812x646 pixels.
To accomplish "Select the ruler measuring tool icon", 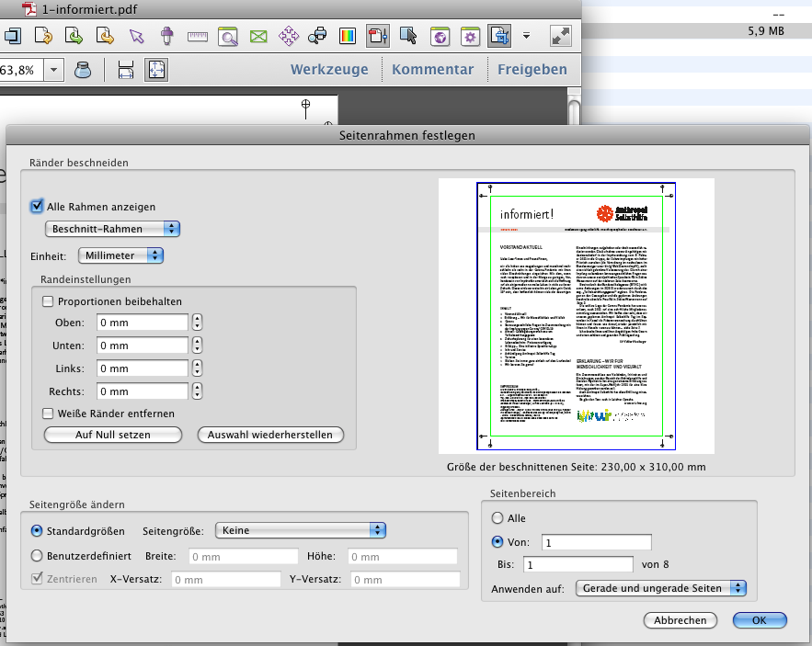I will coord(198,36).
